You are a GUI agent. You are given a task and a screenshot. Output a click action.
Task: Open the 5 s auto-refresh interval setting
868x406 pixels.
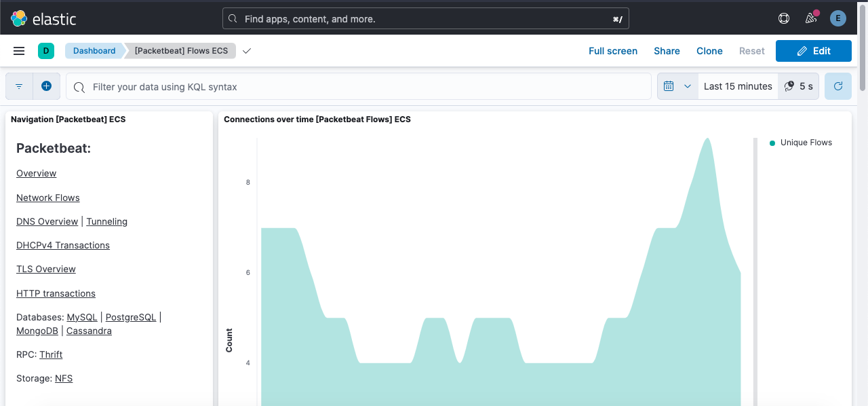point(799,86)
